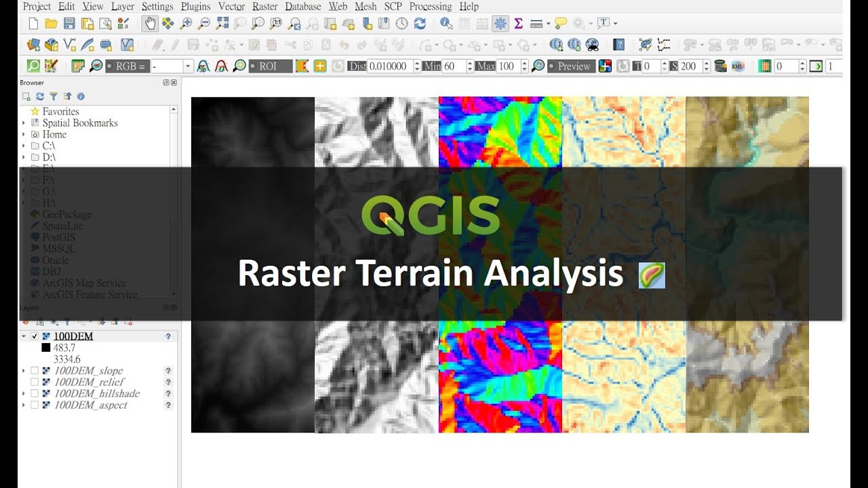Click the Min value field showing 60
Screen dimensions: 868x488
point(453,66)
